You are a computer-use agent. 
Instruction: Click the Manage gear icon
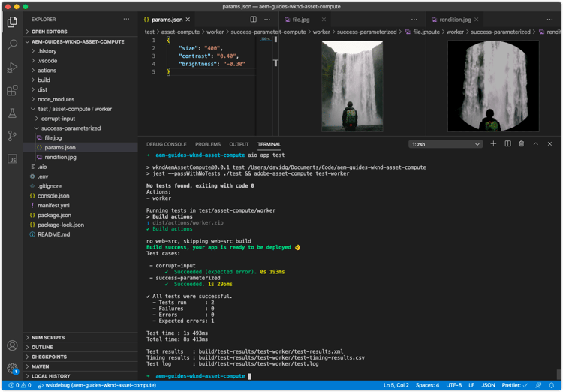12,369
